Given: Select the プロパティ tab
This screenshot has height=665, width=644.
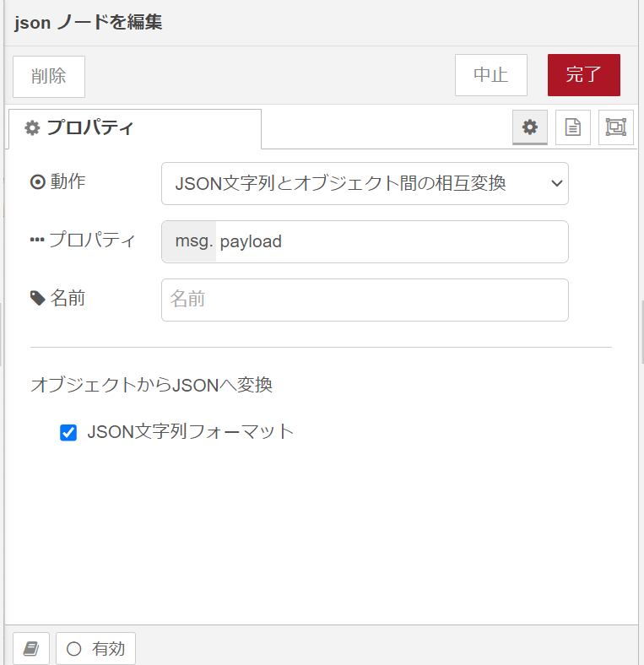Looking at the screenshot, I should tap(135, 128).
